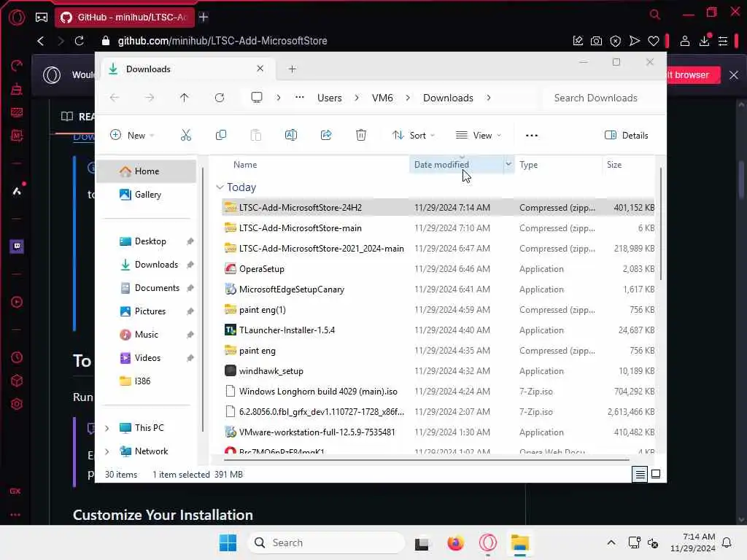The height and width of the screenshot is (560, 747).
Task: Click the Cut scissors icon in Explorer toolbar
Action: pyautogui.click(x=186, y=135)
